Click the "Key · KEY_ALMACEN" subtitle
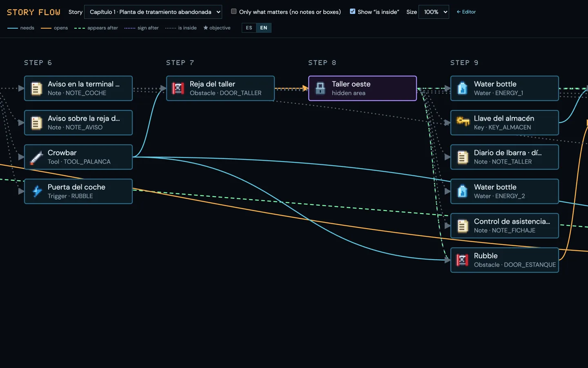Viewport: 588px width, 368px height. pos(503,128)
